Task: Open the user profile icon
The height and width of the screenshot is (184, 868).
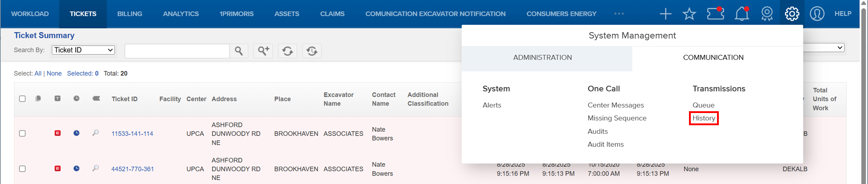Action: pos(817,14)
